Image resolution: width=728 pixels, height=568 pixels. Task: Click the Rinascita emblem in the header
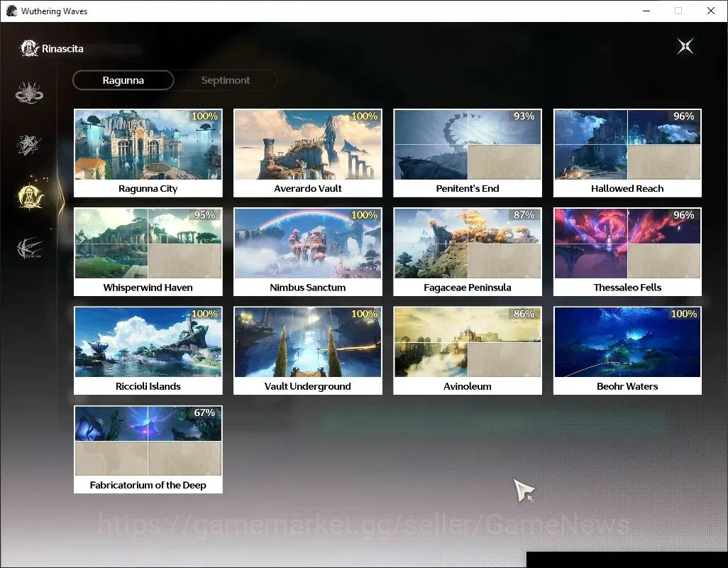tap(29, 48)
